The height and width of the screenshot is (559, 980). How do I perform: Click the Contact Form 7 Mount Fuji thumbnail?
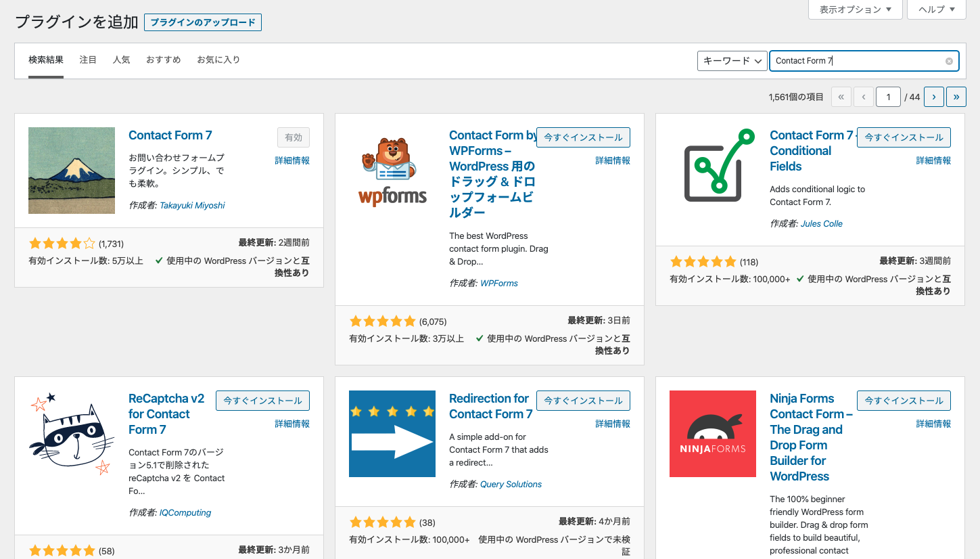(71, 171)
